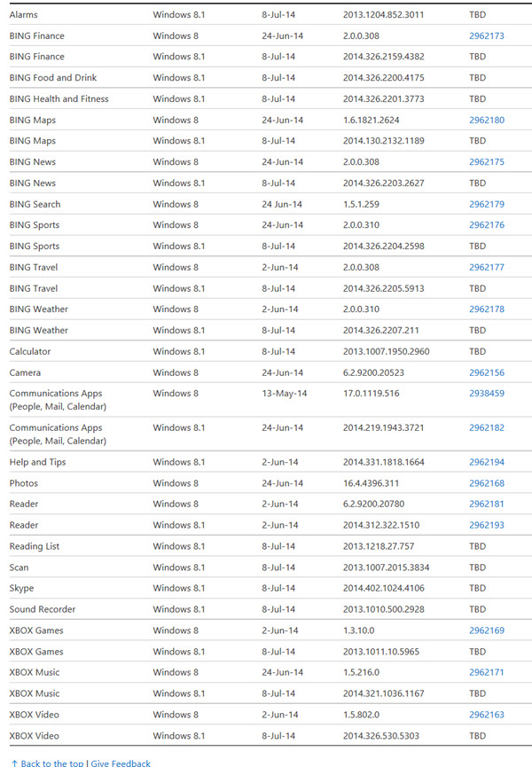The height and width of the screenshot is (767, 532).
Task: Follow the 2962156 link for Camera
Action: (x=486, y=373)
